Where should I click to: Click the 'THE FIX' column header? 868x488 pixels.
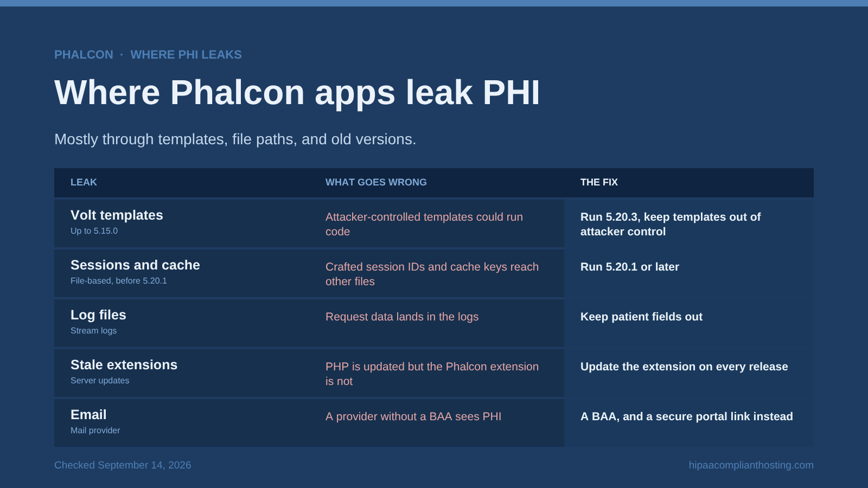[599, 182]
